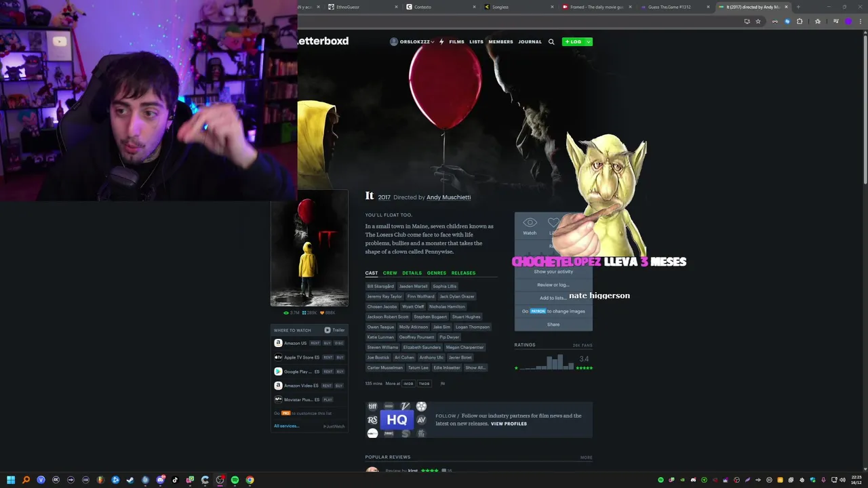
Task: Click cast member Sophia Lillis
Action: click(445, 286)
